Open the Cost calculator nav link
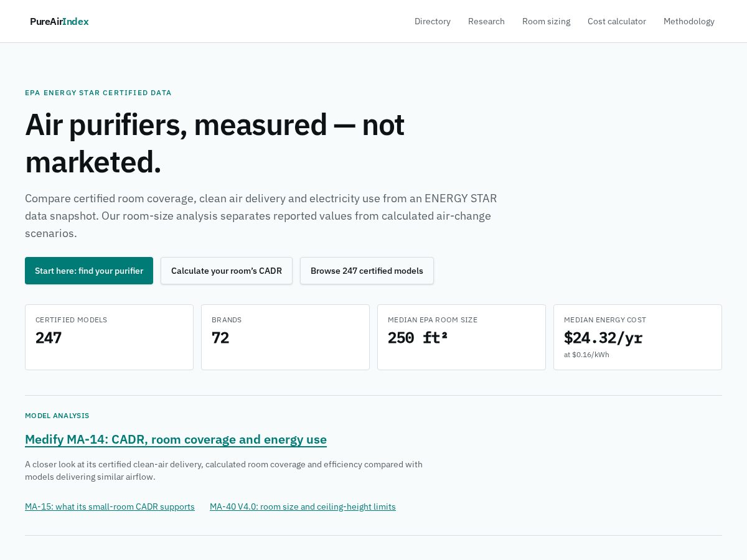 pos(617,21)
